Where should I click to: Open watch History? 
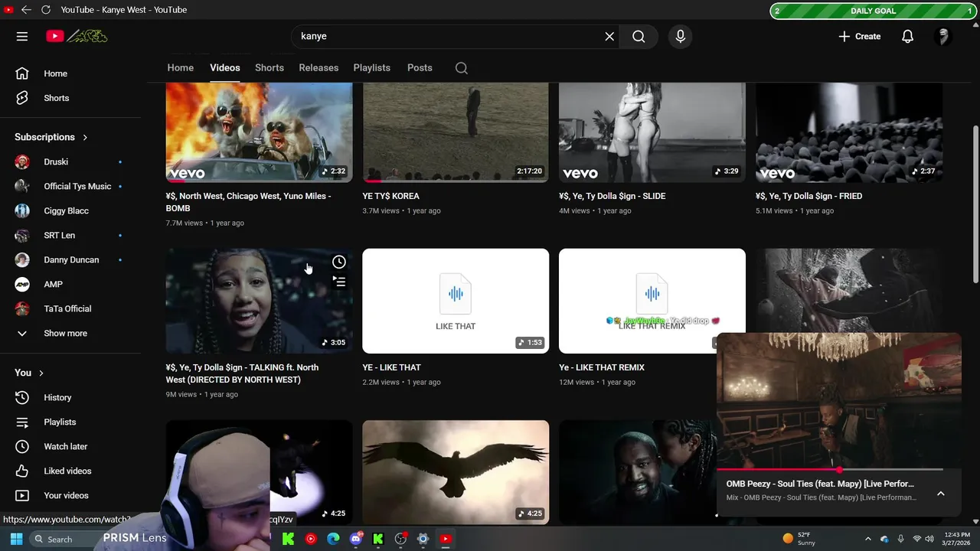70,397
